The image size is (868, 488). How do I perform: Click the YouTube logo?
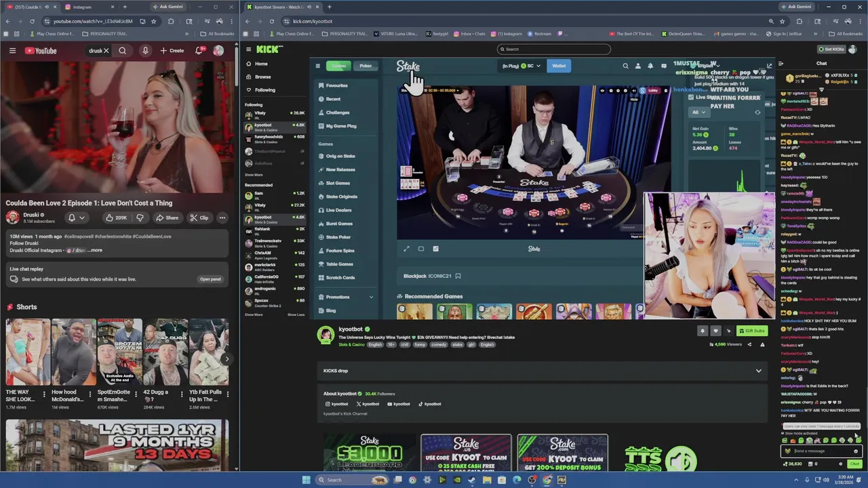click(x=41, y=51)
